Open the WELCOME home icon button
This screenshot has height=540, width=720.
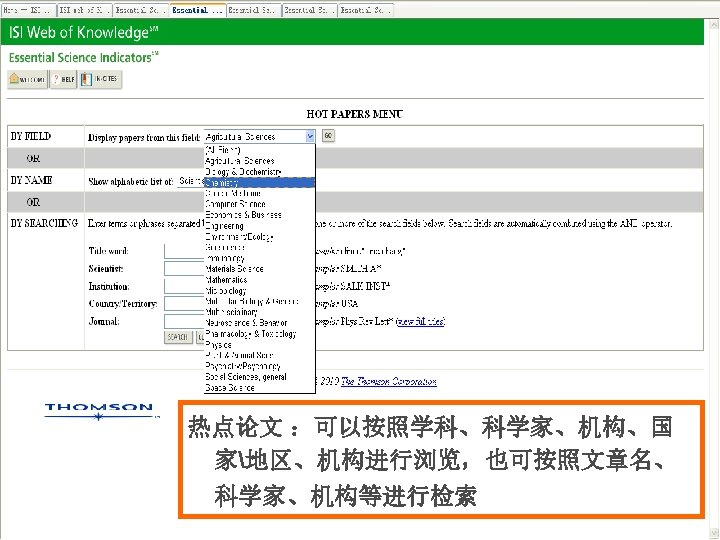28,79
